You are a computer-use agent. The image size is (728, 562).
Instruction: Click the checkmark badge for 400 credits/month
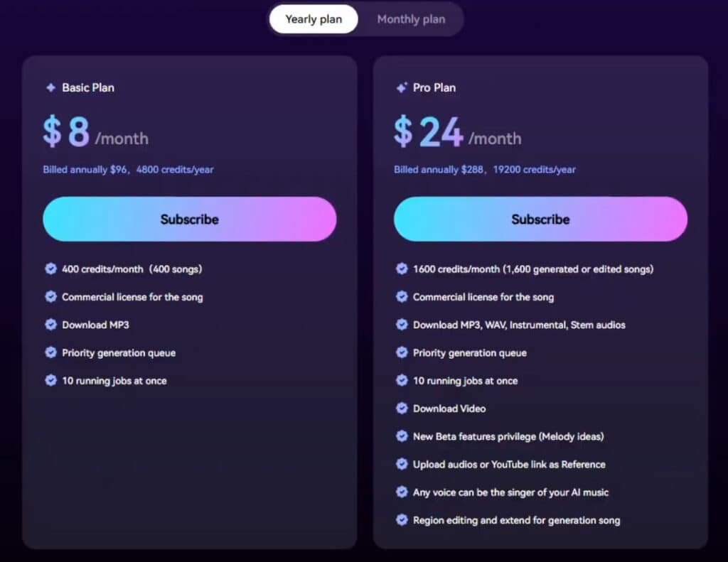[50, 269]
